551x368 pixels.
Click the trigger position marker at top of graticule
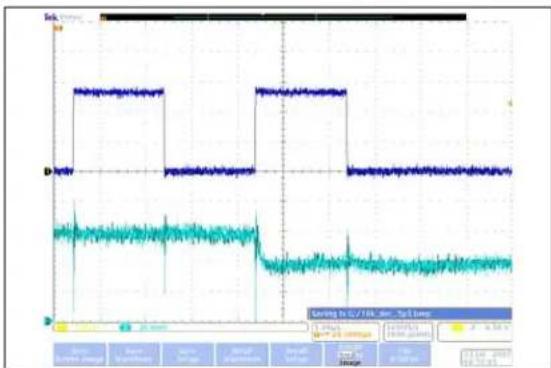[57, 28]
